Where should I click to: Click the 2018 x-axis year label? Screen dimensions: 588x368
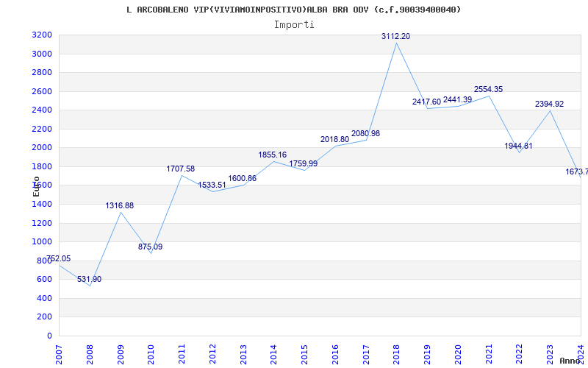click(396, 355)
